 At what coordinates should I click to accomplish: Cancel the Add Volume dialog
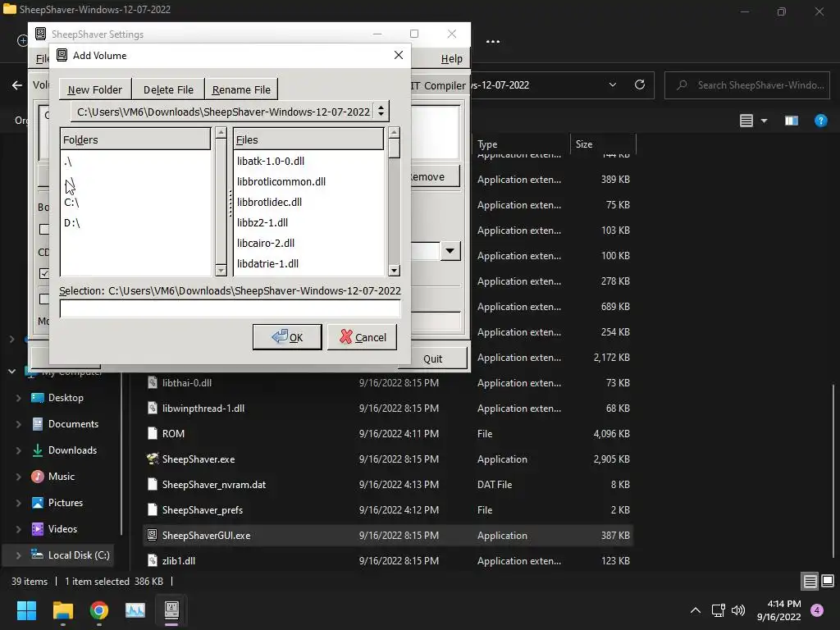[x=362, y=337]
